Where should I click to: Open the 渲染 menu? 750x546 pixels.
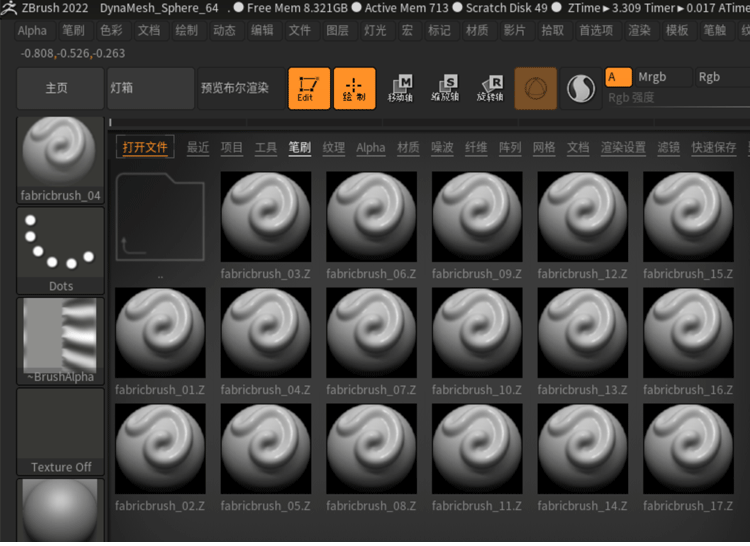640,30
